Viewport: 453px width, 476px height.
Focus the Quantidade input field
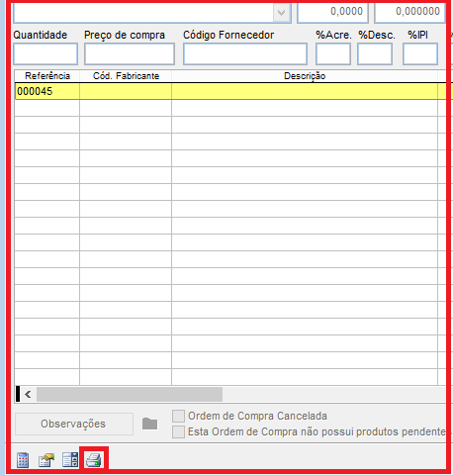[x=45, y=53]
